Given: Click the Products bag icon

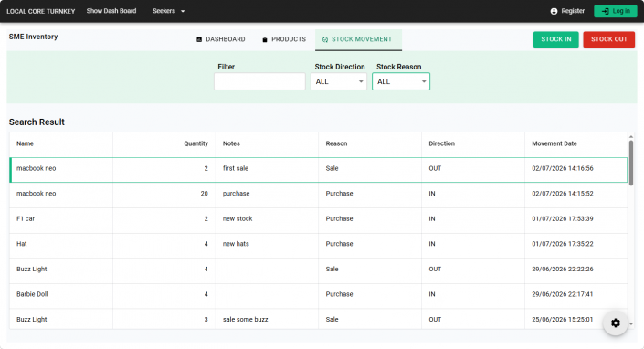Looking at the screenshot, I should pos(265,39).
